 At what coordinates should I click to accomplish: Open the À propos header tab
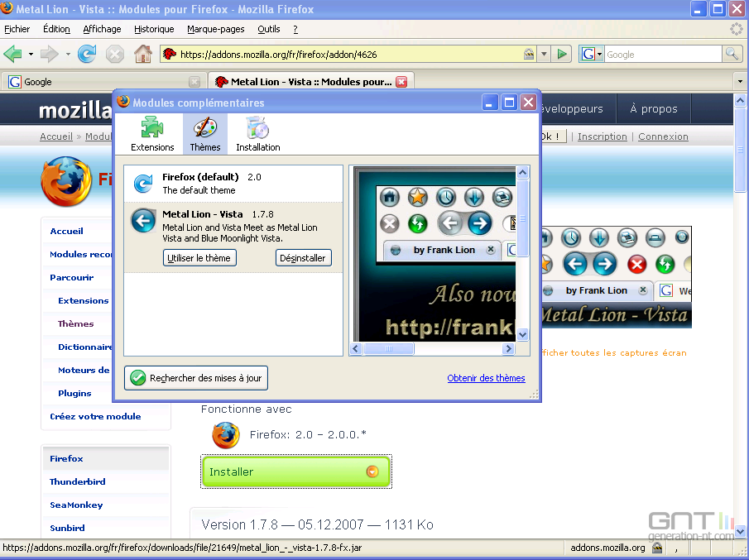(654, 109)
